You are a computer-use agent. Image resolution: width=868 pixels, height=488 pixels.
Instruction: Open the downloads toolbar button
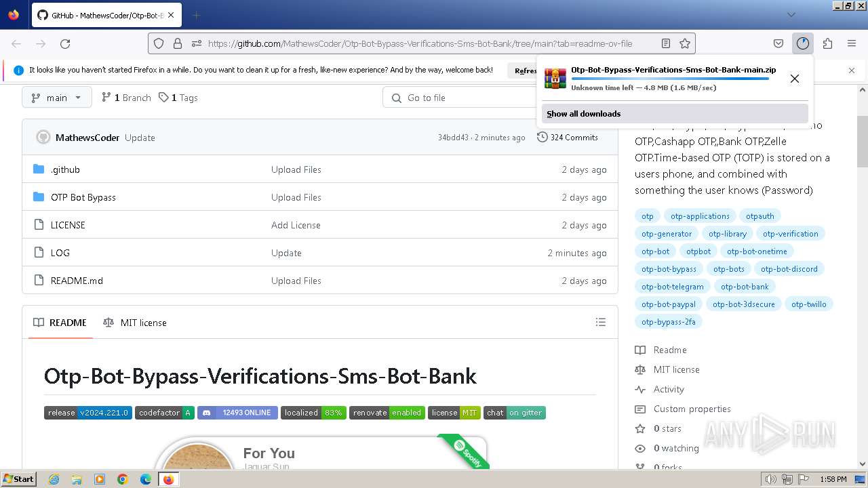coord(803,43)
